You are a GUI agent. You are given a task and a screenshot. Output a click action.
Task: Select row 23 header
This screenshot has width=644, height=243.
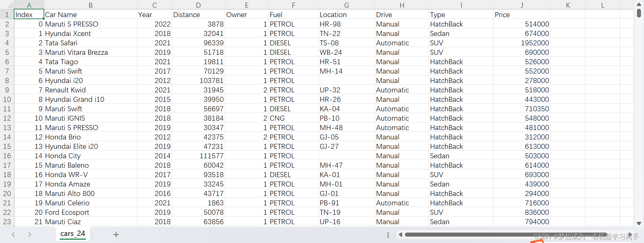(x=7, y=222)
